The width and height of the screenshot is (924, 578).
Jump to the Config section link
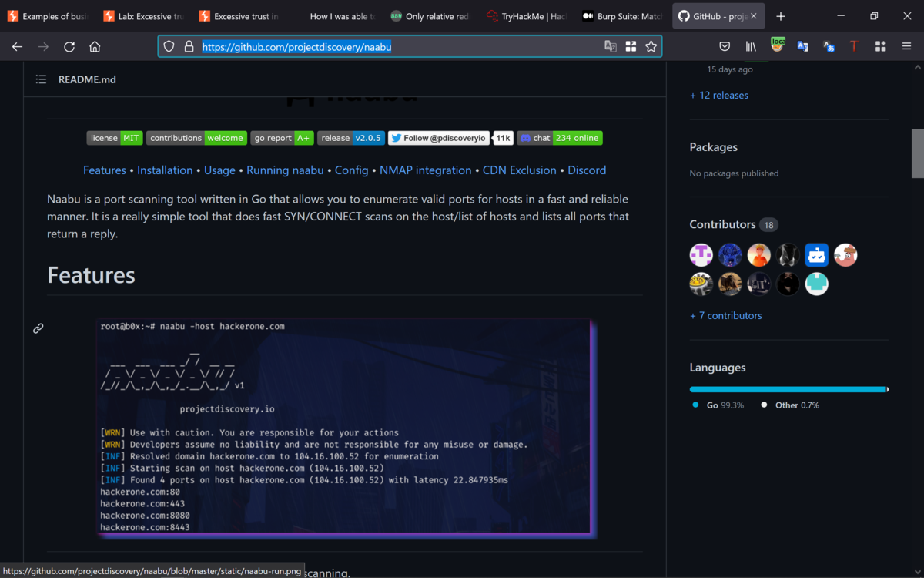point(351,170)
